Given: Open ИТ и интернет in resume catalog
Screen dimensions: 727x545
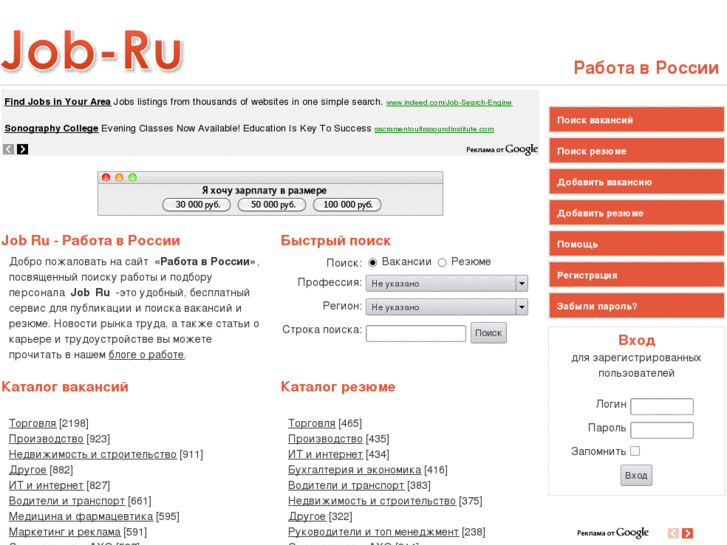Looking at the screenshot, I should click(x=325, y=455).
